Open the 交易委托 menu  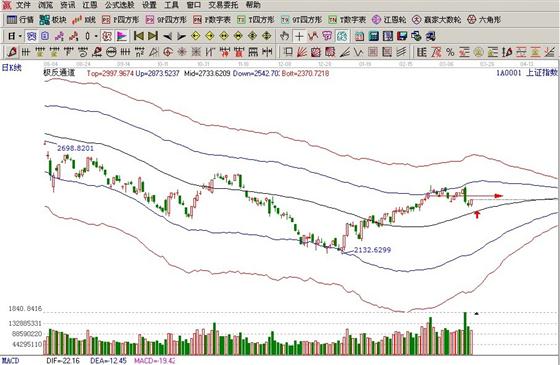pos(223,5)
